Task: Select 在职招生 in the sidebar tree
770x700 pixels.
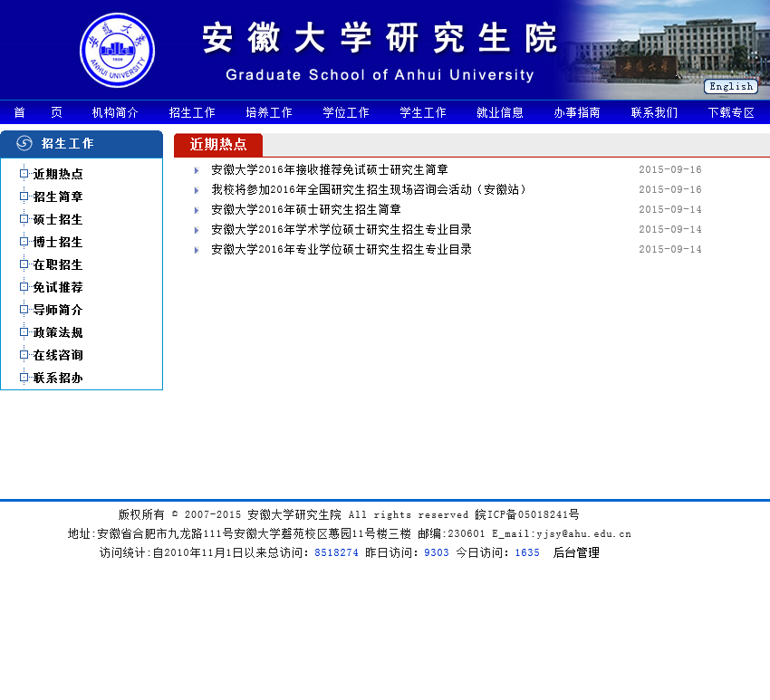Action: pyautogui.click(x=58, y=264)
